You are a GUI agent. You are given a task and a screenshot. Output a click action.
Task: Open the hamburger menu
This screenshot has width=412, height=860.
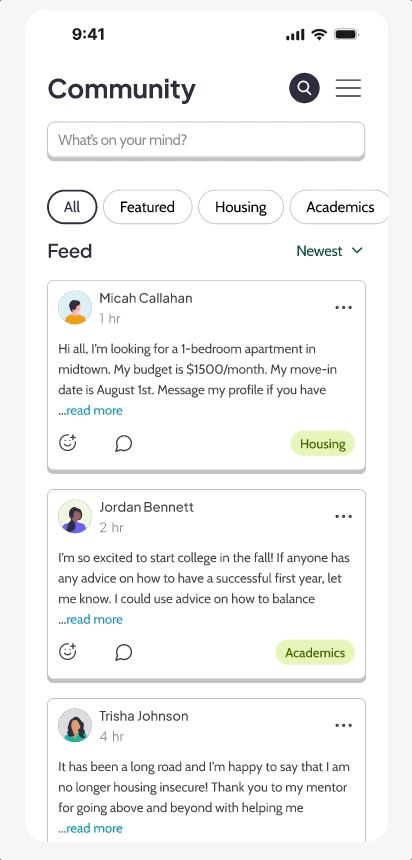[348, 88]
